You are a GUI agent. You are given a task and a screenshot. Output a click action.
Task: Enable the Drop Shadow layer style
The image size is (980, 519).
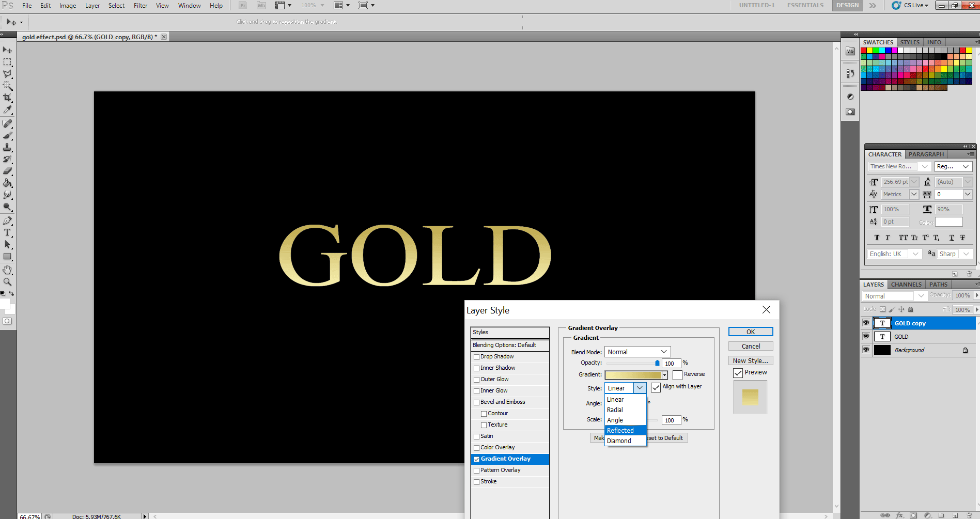pos(476,356)
